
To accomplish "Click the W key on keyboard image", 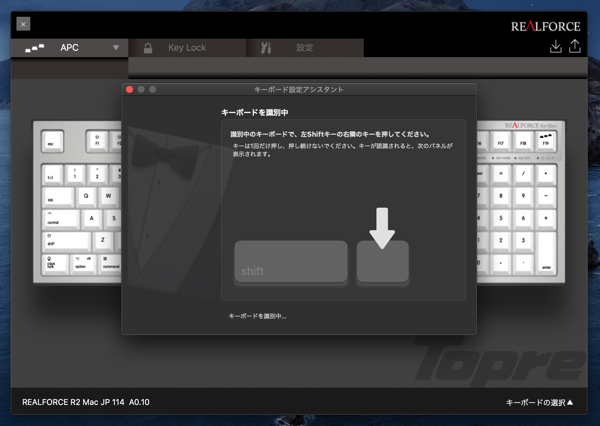I will coord(108,196).
